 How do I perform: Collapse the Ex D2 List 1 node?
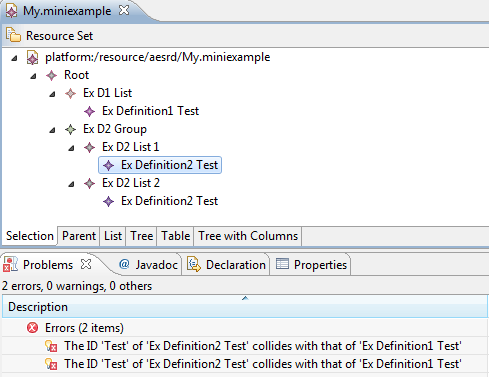point(71,148)
